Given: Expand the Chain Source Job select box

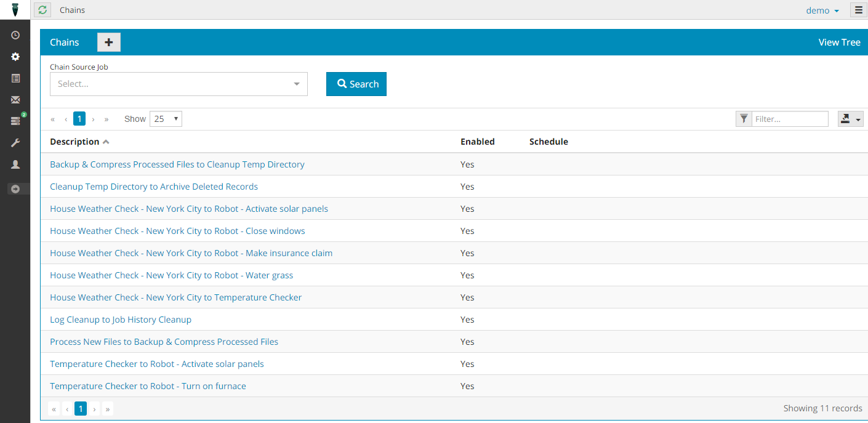Looking at the screenshot, I should pos(179,84).
